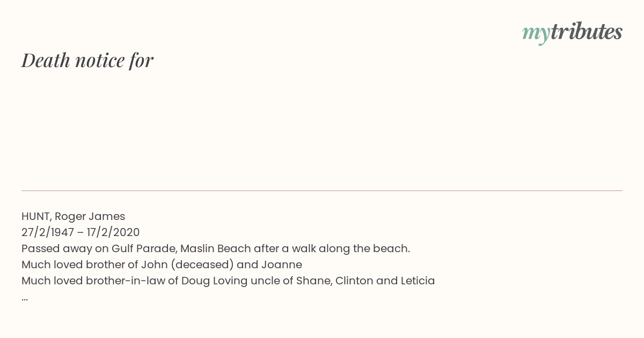Click the surname HUNT
The height and width of the screenshot is (338, 644).
(x=35, y=216)
